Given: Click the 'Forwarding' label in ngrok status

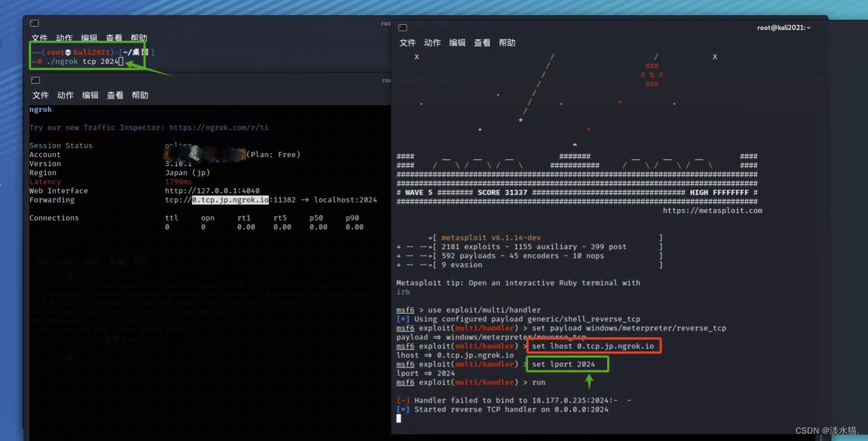Looking at the screenshot, I should pyautogui.click(x=52, y=200).
